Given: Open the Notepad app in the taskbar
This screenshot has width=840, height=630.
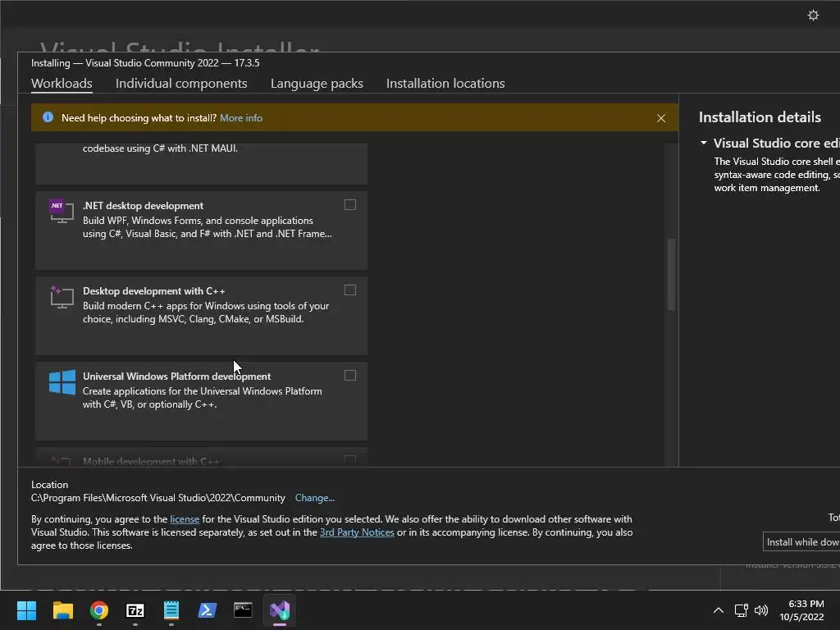Looking at the screenshot, I should 171,610.
